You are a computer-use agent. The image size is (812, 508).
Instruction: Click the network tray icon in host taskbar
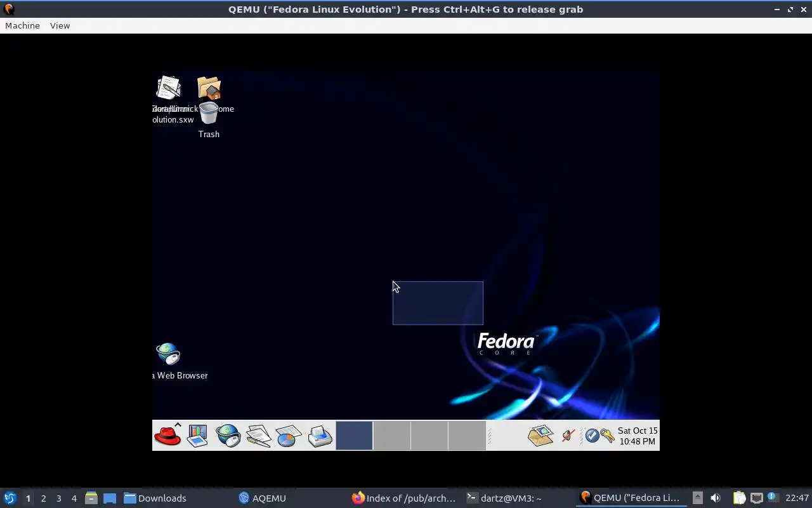pos(756,498)
